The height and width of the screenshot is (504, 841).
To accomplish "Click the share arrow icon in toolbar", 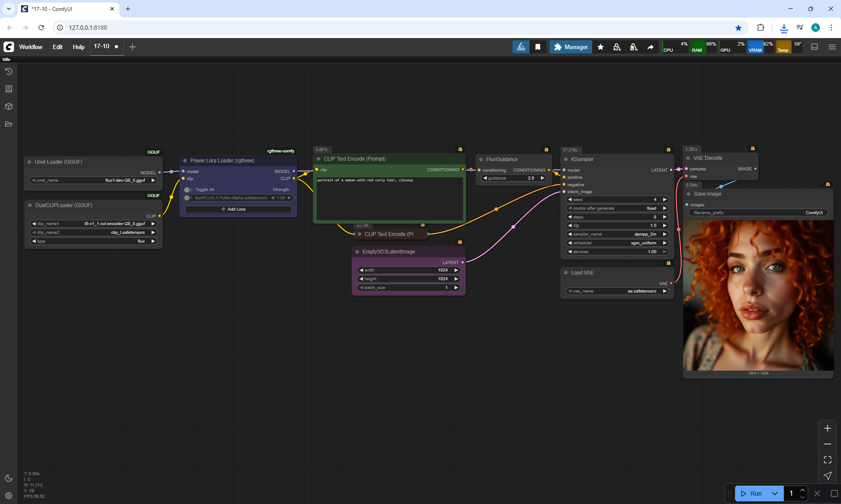I will (650, 47).
